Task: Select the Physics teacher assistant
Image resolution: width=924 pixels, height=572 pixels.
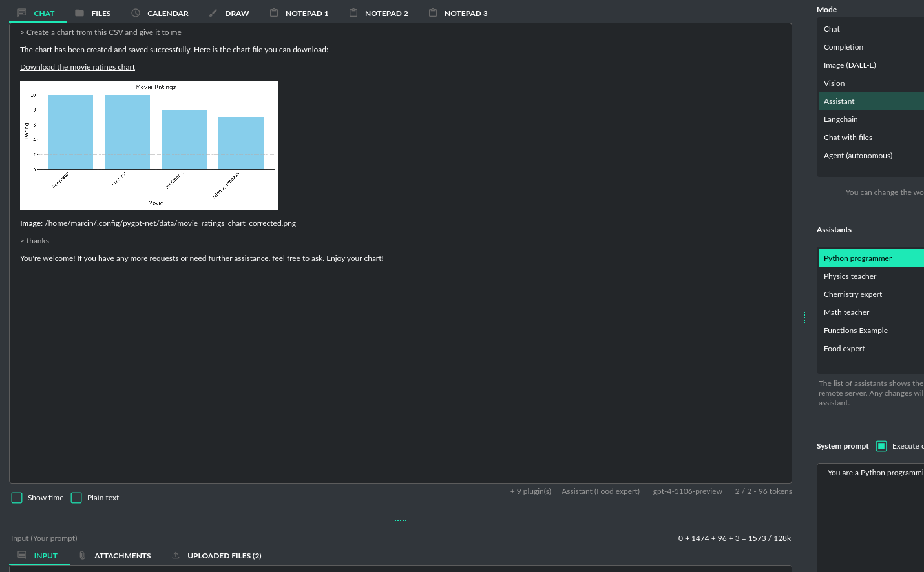Action: coord(850,276)
